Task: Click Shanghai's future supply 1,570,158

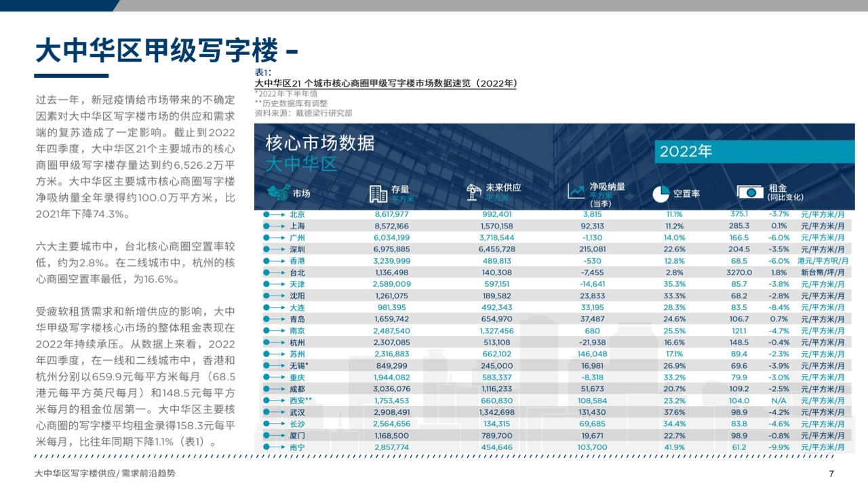Action: pyautogui.click(x=497, y=226)
